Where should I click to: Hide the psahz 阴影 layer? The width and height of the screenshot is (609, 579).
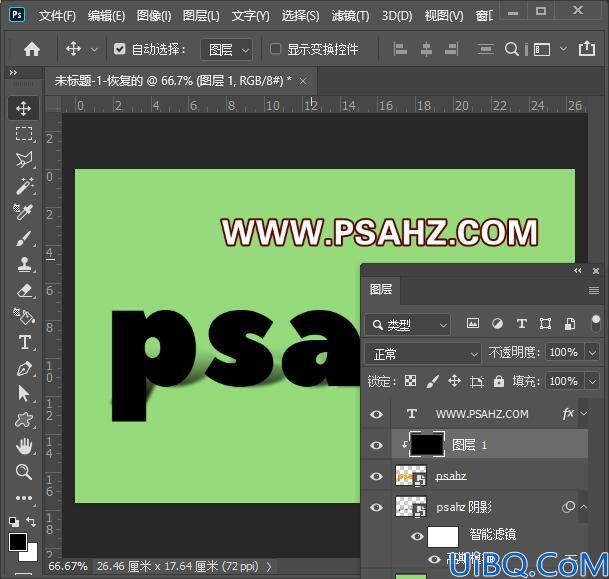point(376,507)
